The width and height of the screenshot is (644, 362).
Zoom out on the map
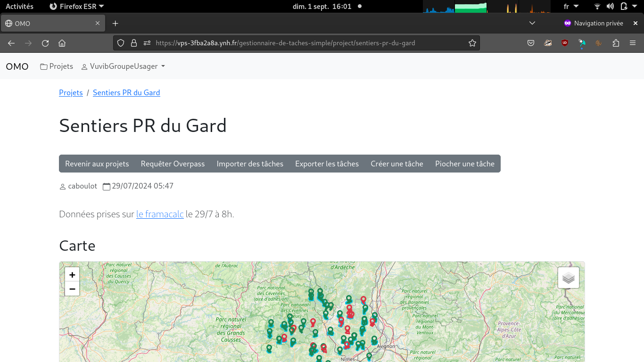(x=72, y=289)
